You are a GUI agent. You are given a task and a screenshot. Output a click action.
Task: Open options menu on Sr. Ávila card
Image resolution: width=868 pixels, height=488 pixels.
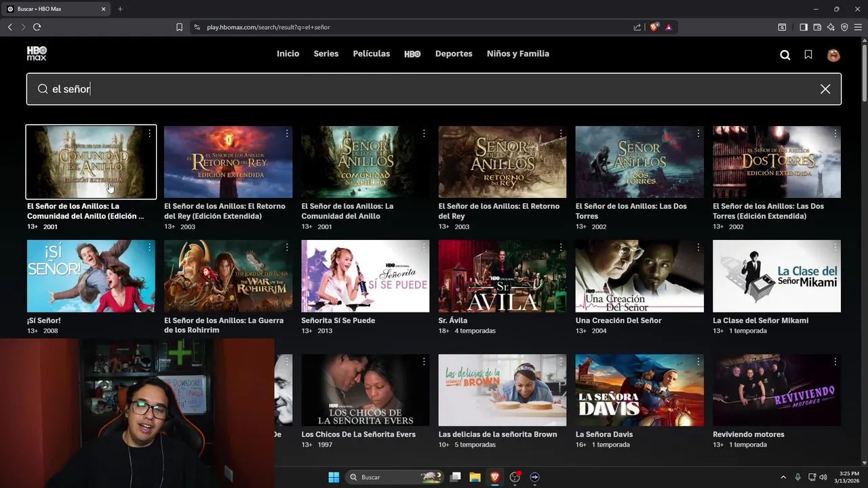[x=561, y=248]
